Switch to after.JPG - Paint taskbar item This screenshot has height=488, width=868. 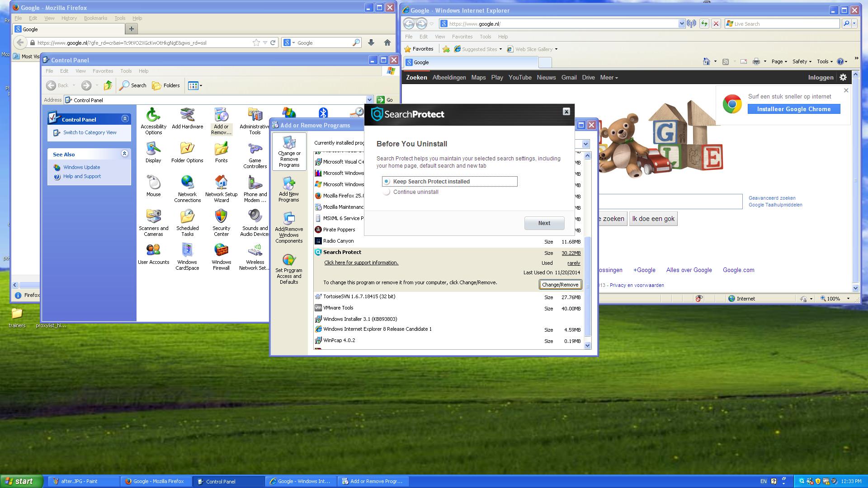click(x=83, y=481)
